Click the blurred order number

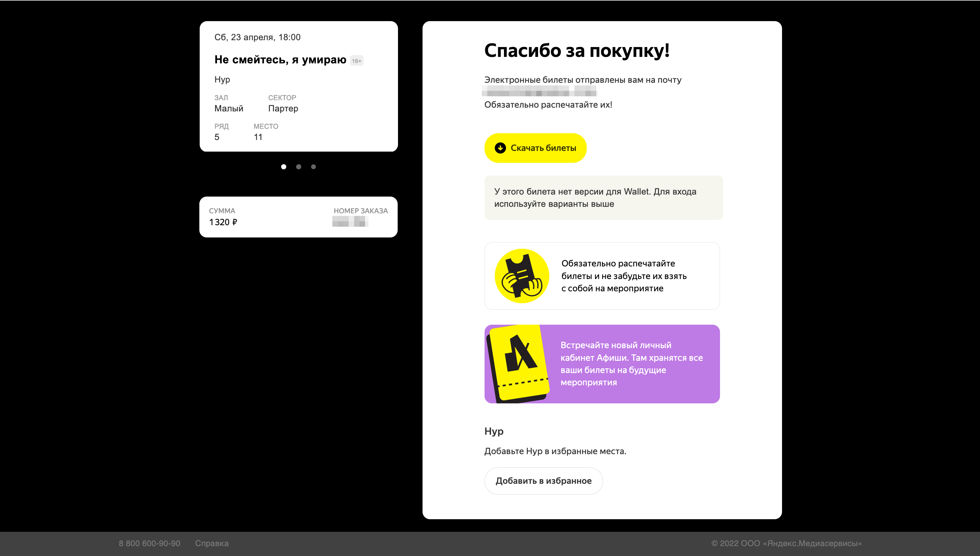[x=350, y=221]
